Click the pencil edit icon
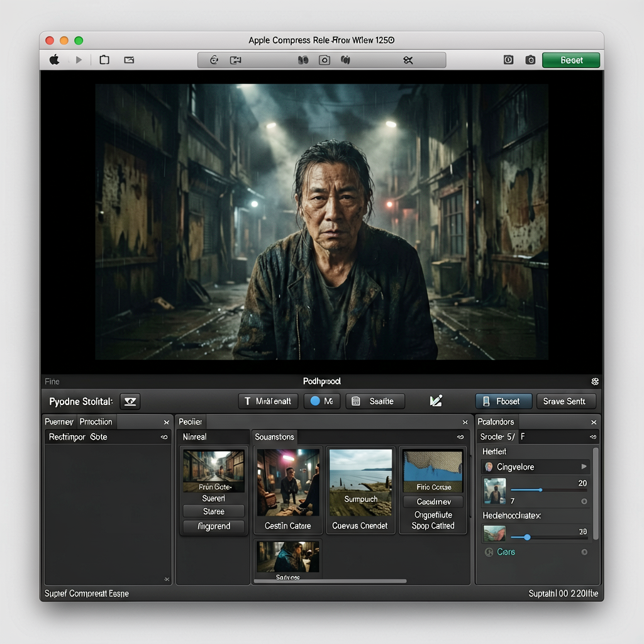Image resolution: width=644 pixels, height=644 pixels. point(436,401)
